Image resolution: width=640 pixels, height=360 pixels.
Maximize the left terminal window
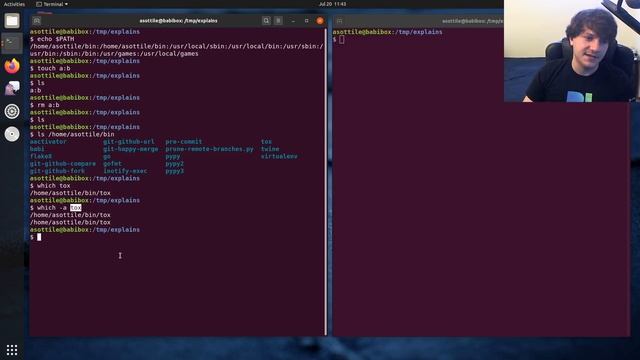point(307,20)
